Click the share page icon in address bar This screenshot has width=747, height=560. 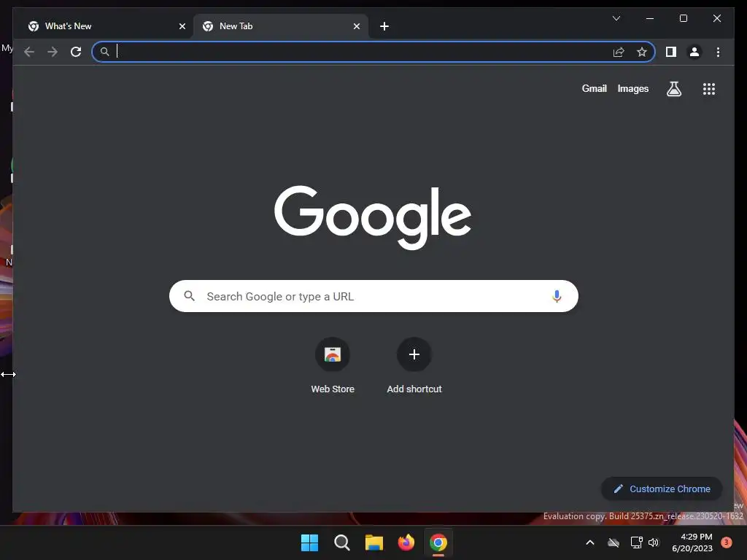[619, 52]
